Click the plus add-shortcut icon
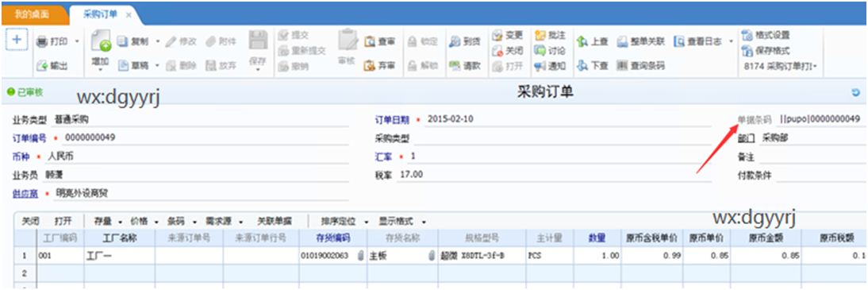Image resolution: width=868 pixels, height=290 pixels. click(17, 40)
